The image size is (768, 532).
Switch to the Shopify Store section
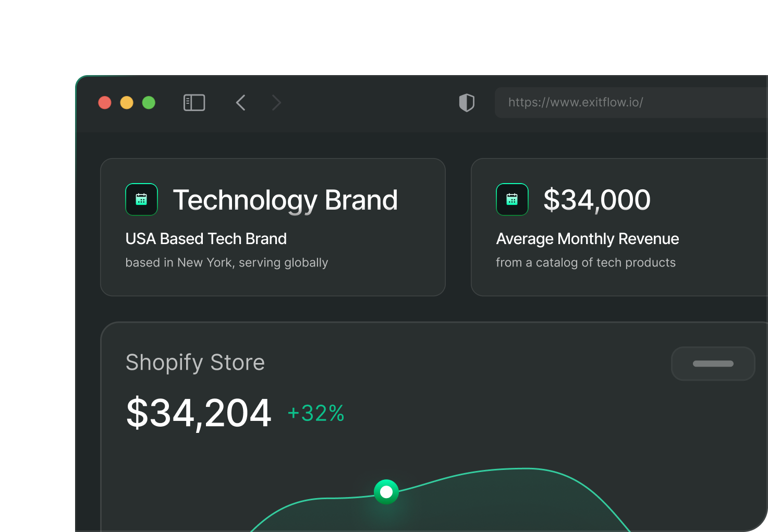[194, 362]
